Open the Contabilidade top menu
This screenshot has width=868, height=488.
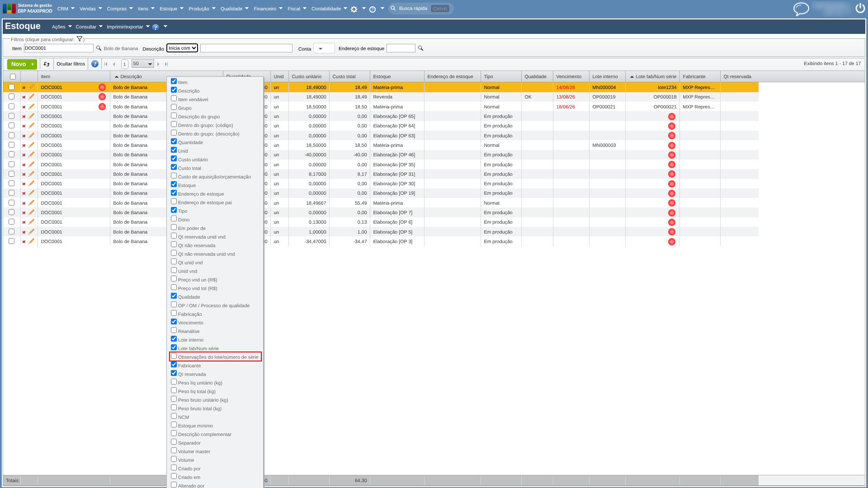[329, 9]
